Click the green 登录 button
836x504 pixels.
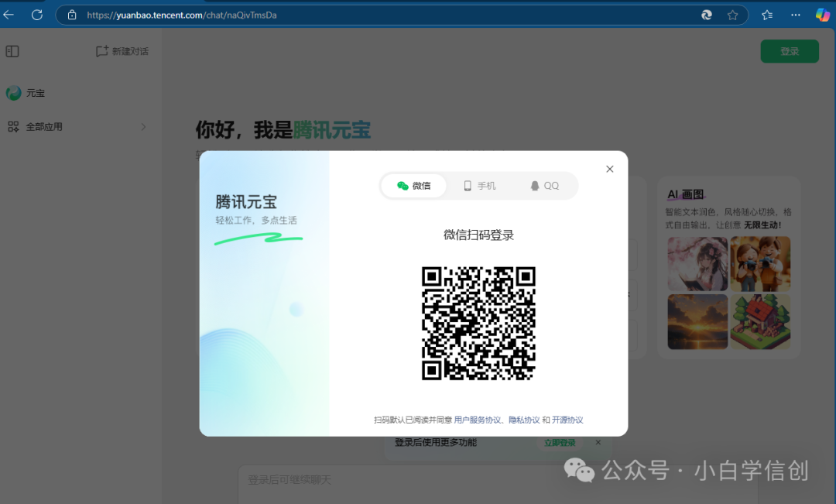tap(790, 50)
